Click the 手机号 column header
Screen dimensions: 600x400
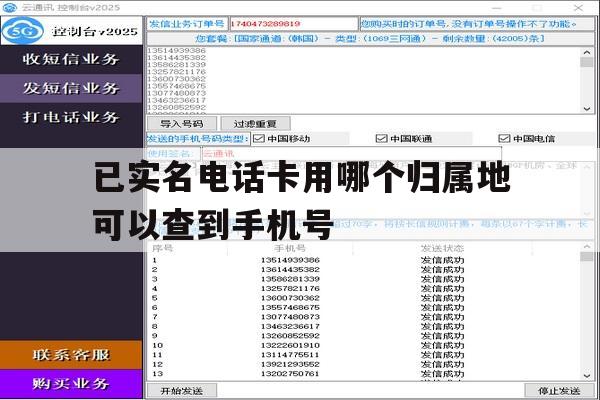coord(290,248)
